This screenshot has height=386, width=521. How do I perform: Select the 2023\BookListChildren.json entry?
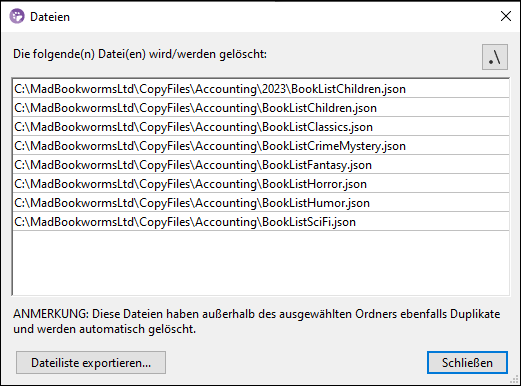(x=261, y=89)
